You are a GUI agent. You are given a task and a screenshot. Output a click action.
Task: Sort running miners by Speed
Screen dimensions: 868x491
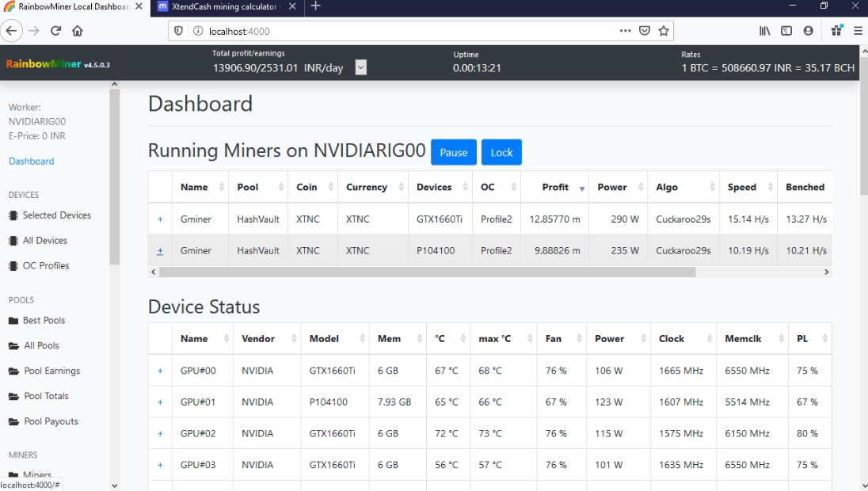coord(748,187)
